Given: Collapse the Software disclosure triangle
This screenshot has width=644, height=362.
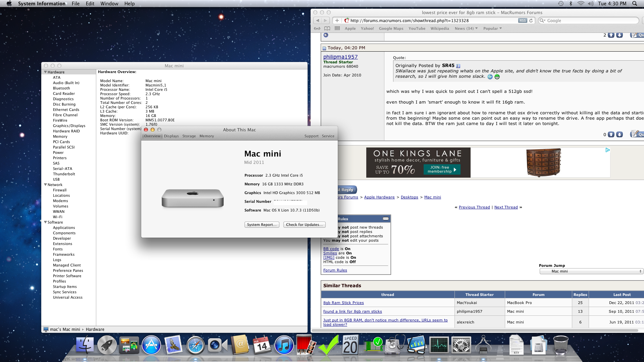Looking at the screenshot, I should pos(46,222).
